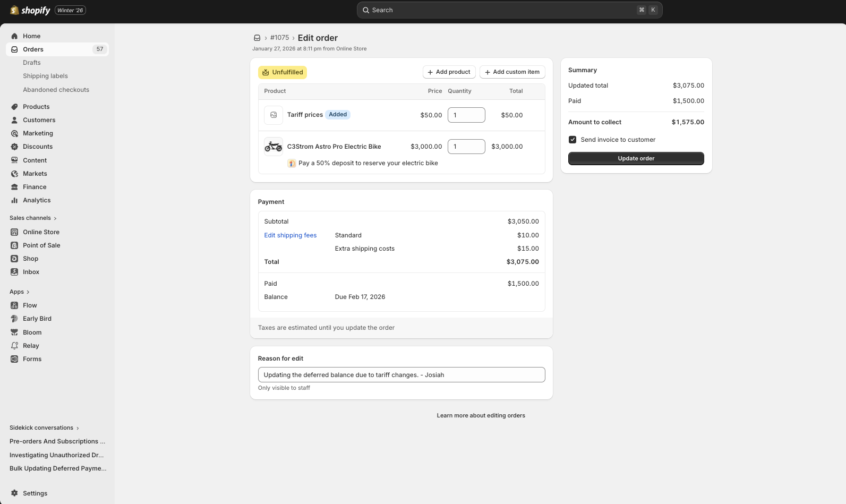Expand the Apps section chevron
Image resolution: width=846 pixels, height=504 pixels.
pos(28,292)
